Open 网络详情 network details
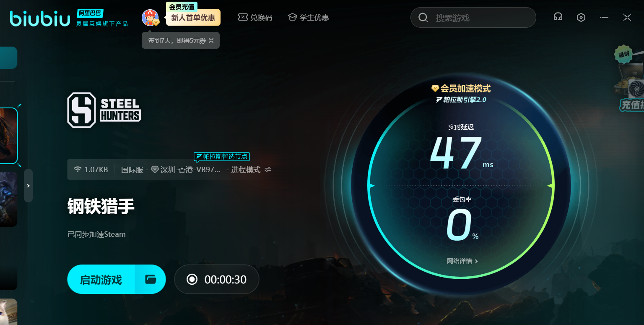Image resolution: width=644 pixels, height=325 pixels. (462, 261)
